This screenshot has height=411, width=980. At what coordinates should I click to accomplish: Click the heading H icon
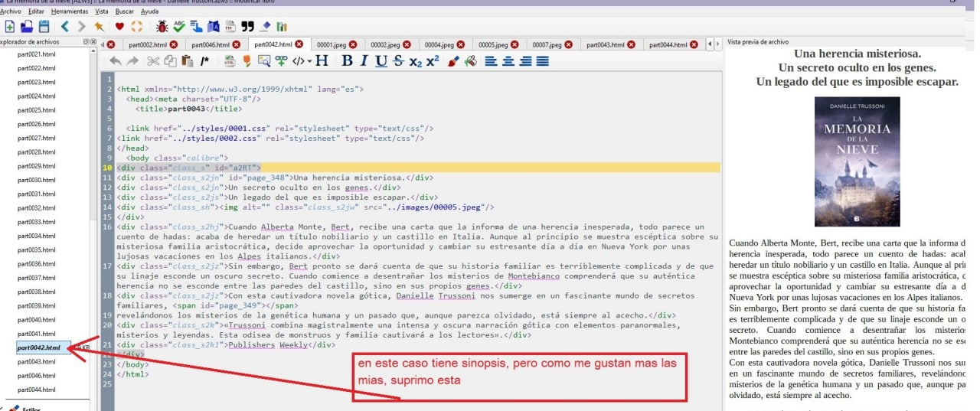pos(322,61)
